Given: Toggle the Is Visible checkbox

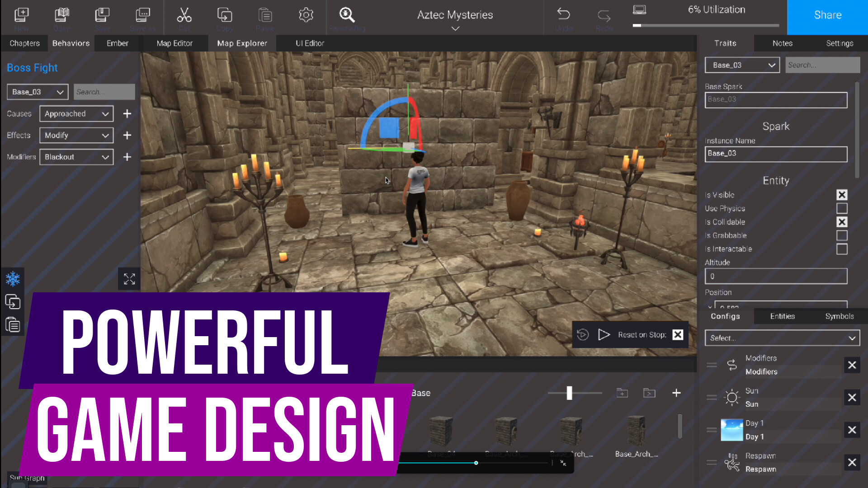Looking at the screenshot, I should click(841, 195).
